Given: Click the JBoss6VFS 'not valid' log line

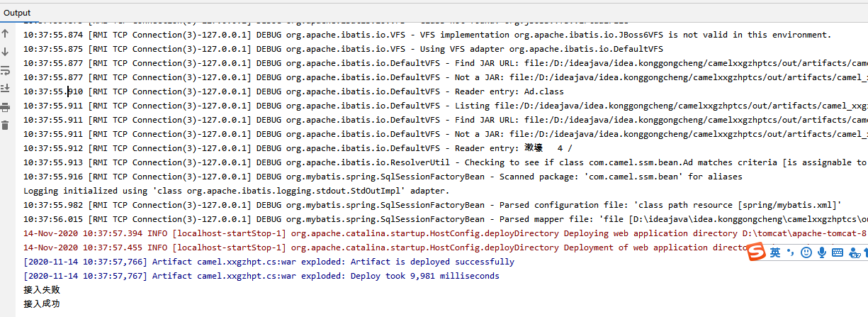Looking at the screenshot, I should pyautogui.click(x=427, y=35).
